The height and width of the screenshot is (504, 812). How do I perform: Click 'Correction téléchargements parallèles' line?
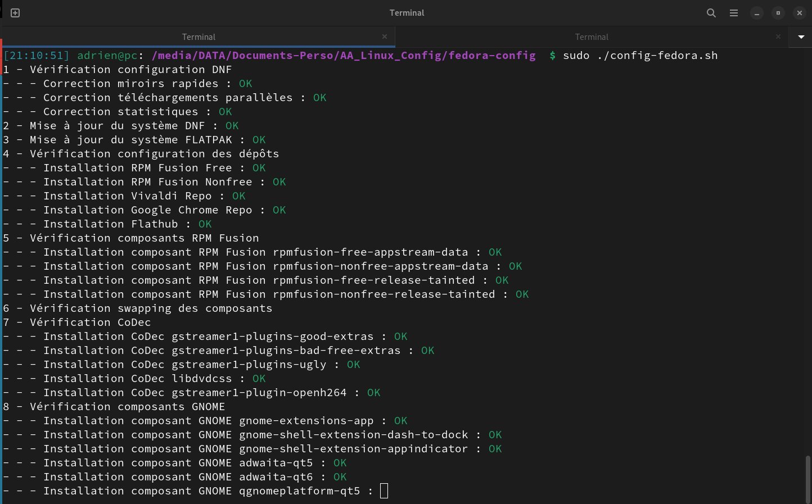pos(165,98)
